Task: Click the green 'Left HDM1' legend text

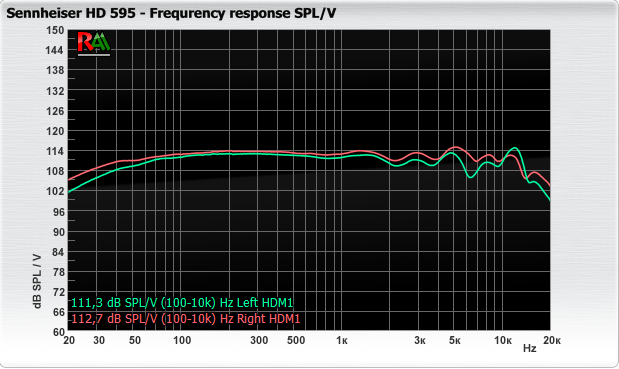Action: coord(264,303)
